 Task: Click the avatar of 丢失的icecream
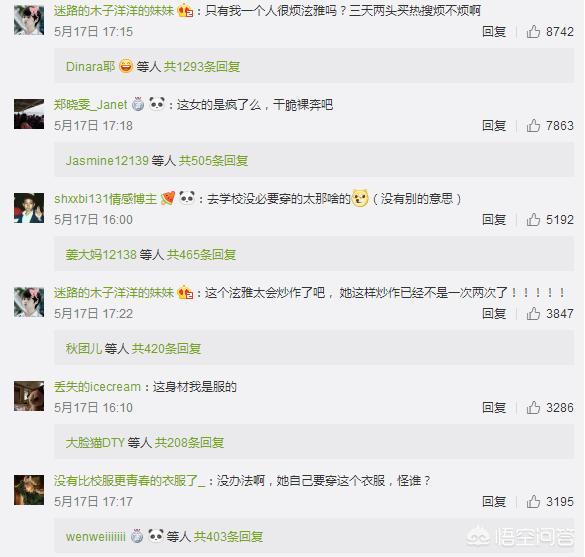(29, 395)
